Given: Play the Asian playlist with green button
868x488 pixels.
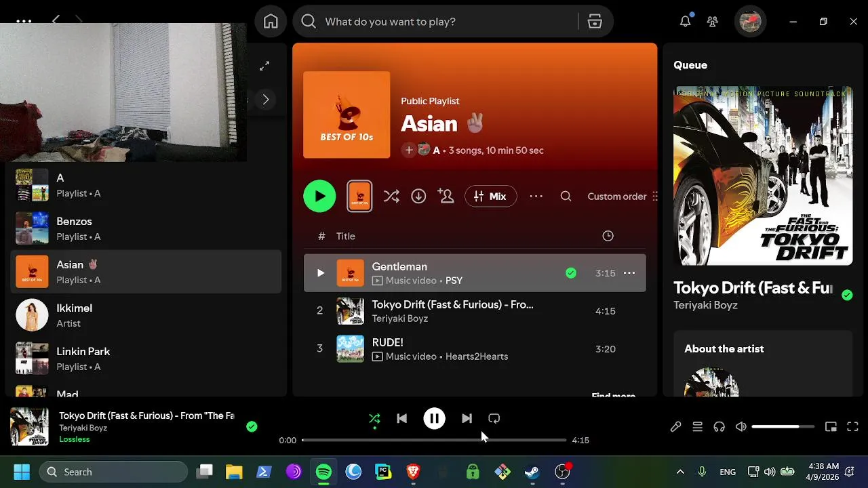Looking at the screenshot, I should pos(319,197).
